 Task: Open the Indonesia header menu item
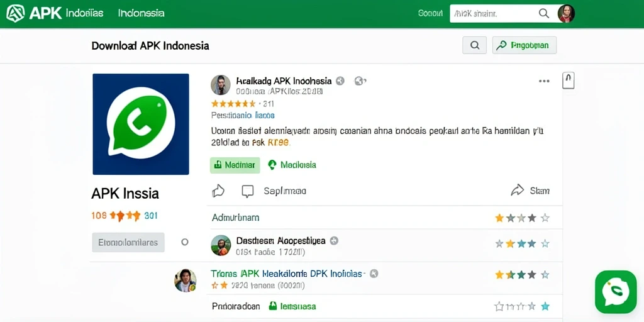pos(141,13)
